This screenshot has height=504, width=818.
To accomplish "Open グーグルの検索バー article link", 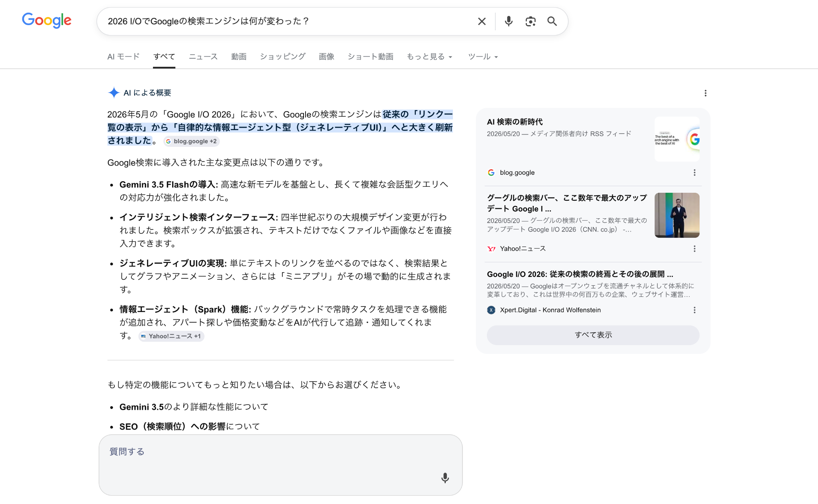I will coord(567,203).
